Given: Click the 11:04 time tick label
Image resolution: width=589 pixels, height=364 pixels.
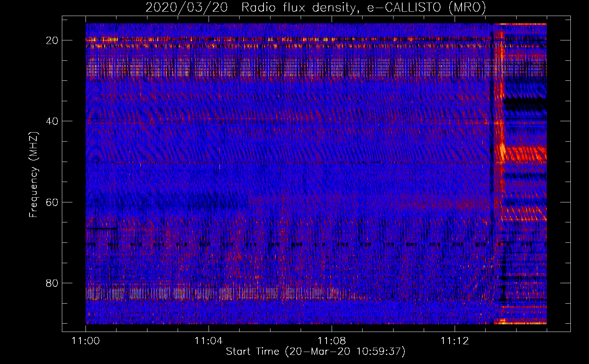Looking at the screenshot, I should 209,341.
